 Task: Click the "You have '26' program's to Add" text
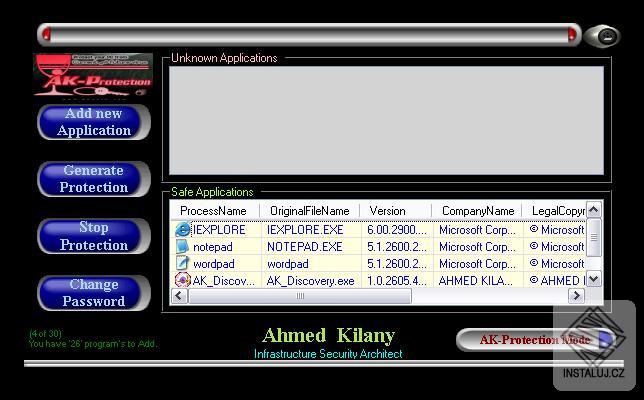93,344
